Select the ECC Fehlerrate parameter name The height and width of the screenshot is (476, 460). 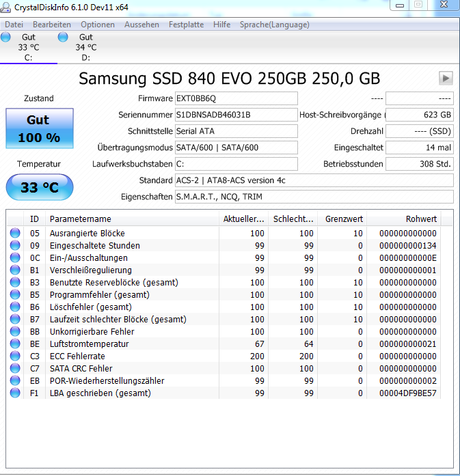coord(77,356)
